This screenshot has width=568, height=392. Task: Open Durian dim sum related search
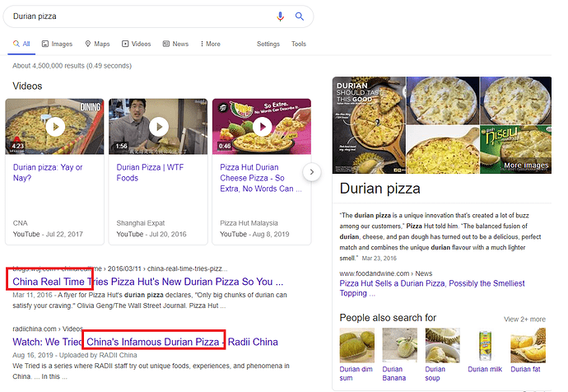[x=356, y=355]
